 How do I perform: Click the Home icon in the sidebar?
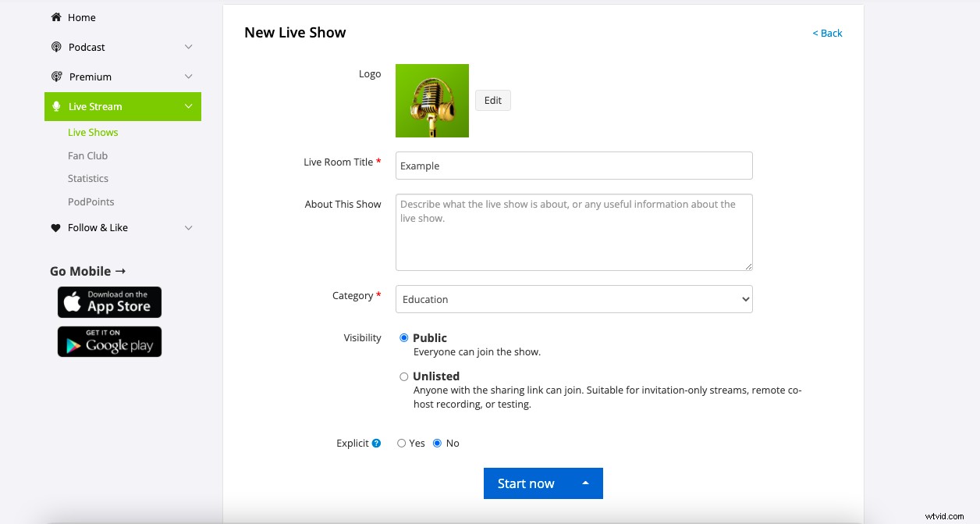click(x=55, y=16)
